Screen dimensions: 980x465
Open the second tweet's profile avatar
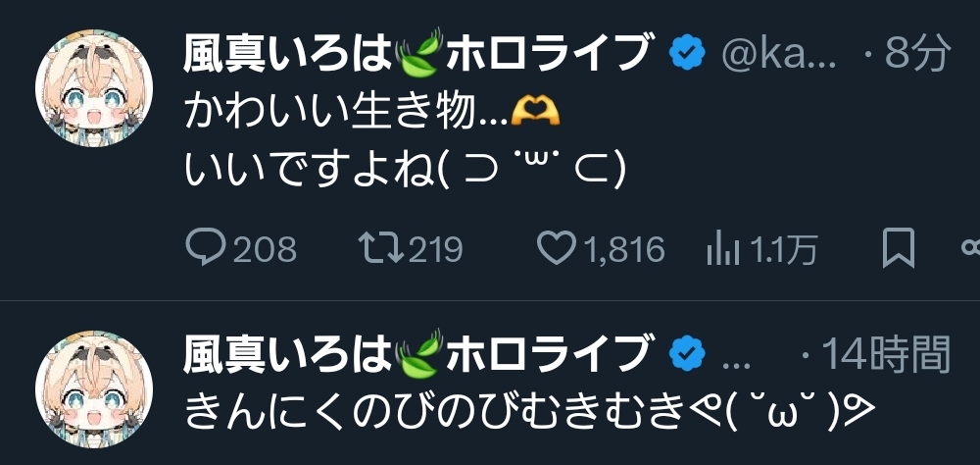click(94, 389)
